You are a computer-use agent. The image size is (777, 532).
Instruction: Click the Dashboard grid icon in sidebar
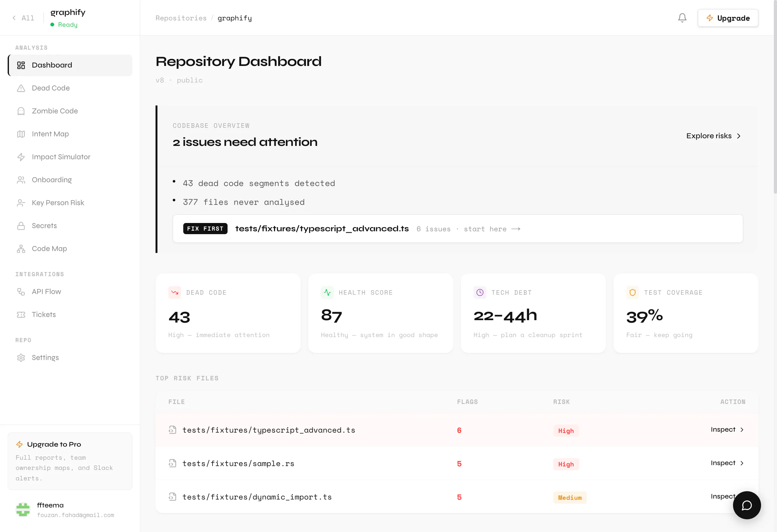[x=21, y=65]
